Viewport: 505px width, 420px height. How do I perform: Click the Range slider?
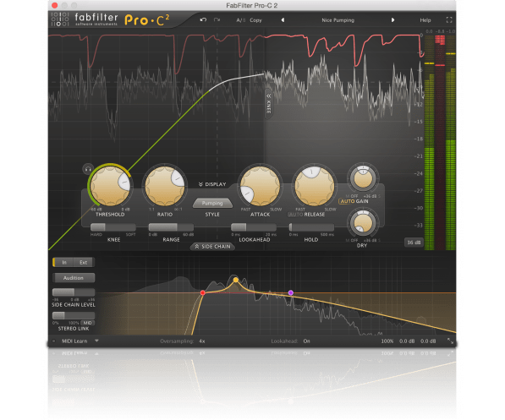(171, 227)
